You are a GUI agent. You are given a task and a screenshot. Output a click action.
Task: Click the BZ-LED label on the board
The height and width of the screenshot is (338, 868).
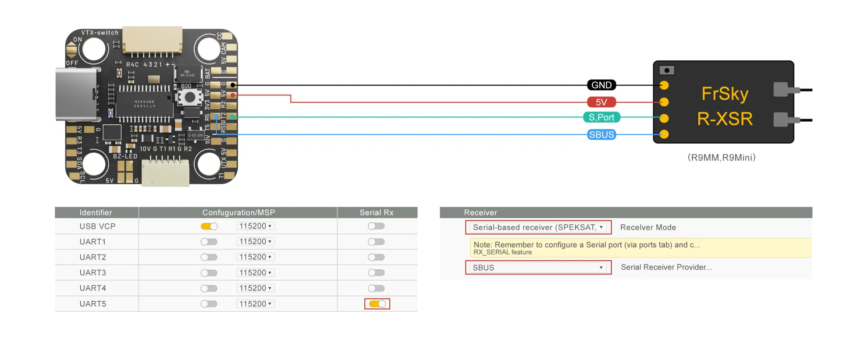click(x=125, y=156)
